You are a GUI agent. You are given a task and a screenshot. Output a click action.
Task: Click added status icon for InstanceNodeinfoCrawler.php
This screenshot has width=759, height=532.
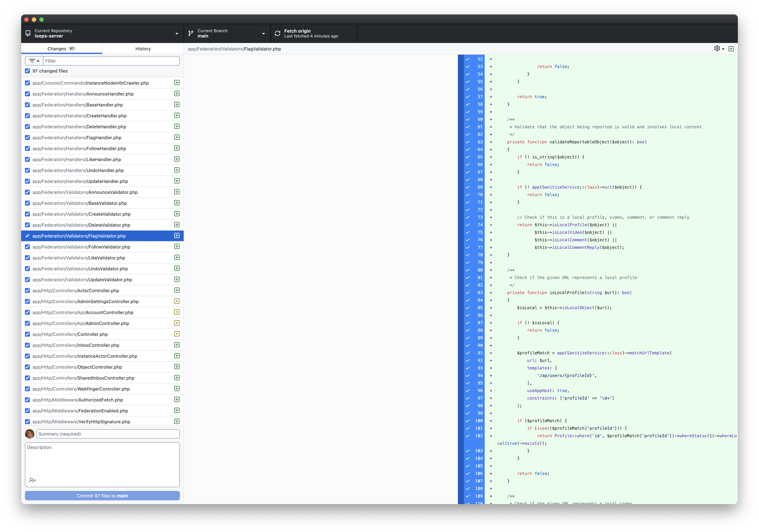tap(177, 83)
